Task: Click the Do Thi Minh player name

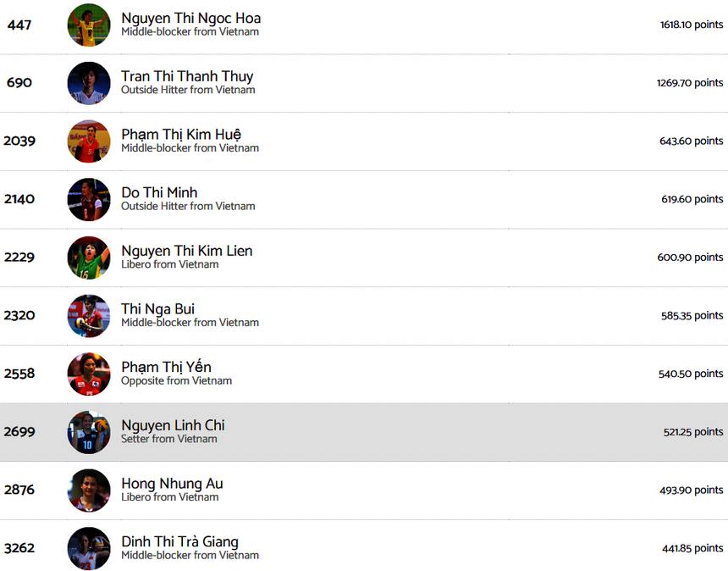Action: 159,192
